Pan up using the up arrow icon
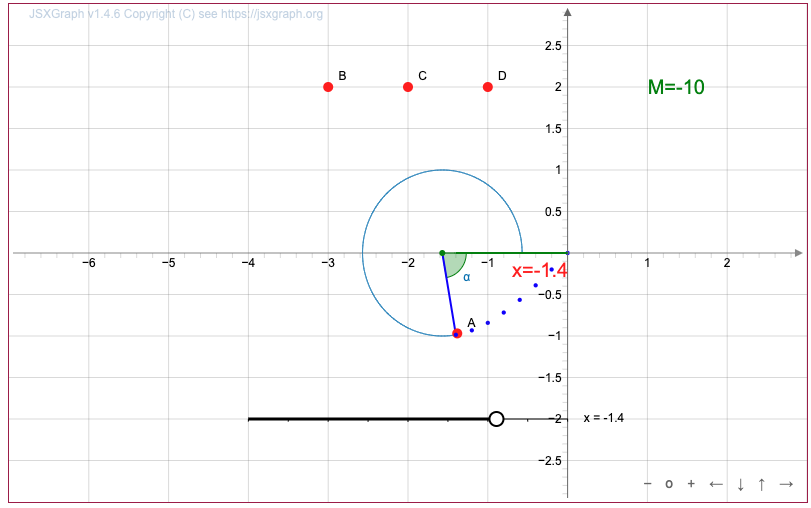 tap(762, 484)
